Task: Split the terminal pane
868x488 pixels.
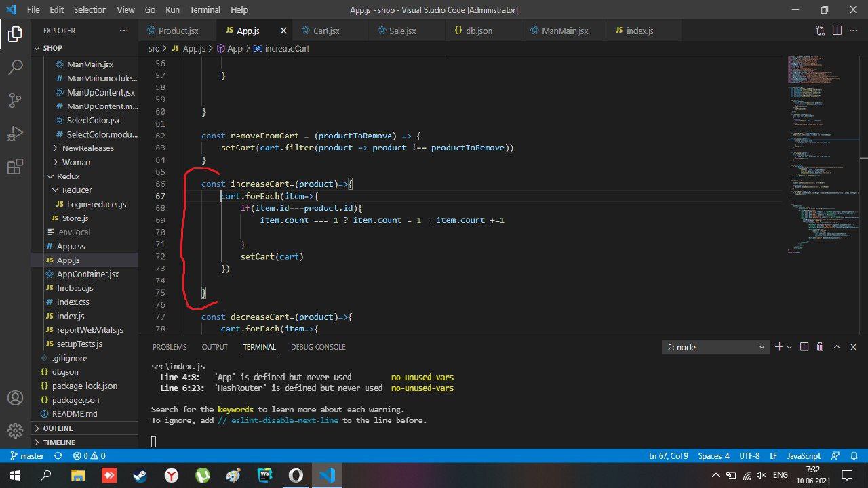Action: point(804,347)
